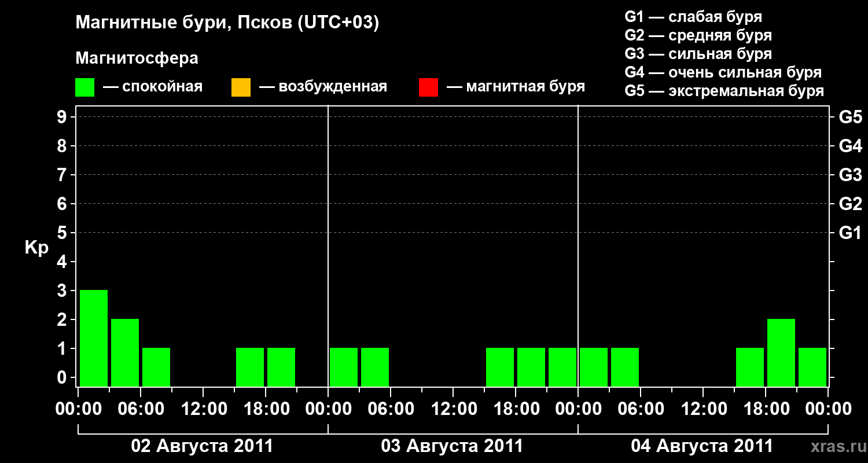Click the 'Магнитосфера' legend heading
This screenshot has width=868, height=463.
137,58
